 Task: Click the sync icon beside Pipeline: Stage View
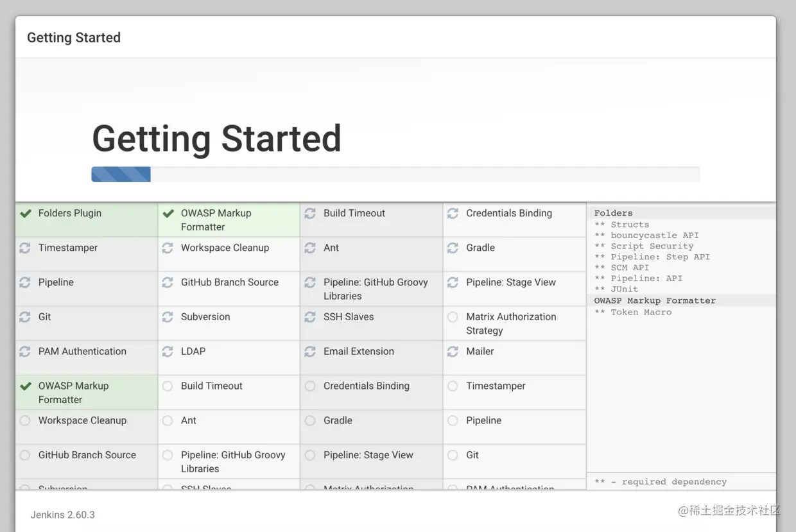[x=453, y=282]
